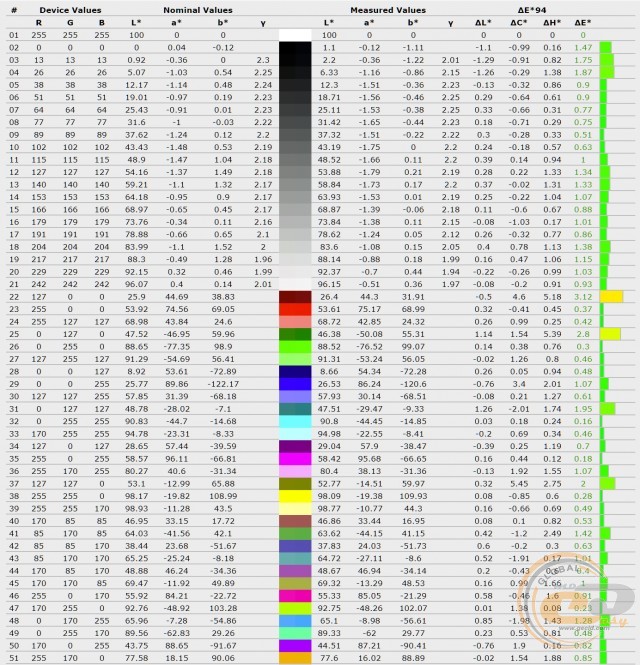The image size is (640, 665).
Task: Click the 'G' column header
Action: [x=70, y=22]
